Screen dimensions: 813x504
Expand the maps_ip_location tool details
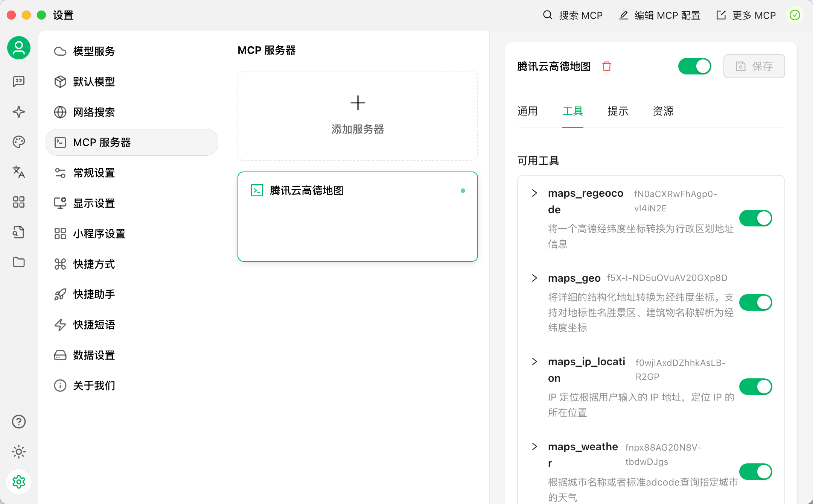534,361
